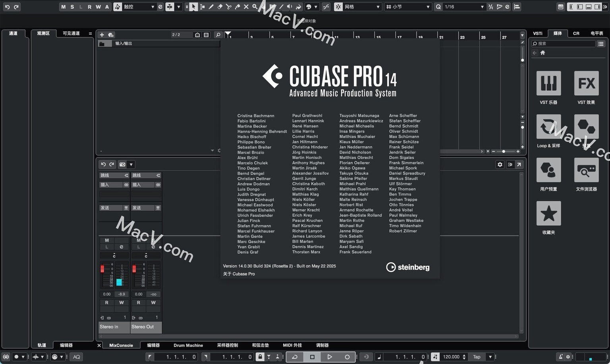Screen dimensions: 610x364
Task: Select the Object Selection arrow tool
Action: [x=193, y=7]
